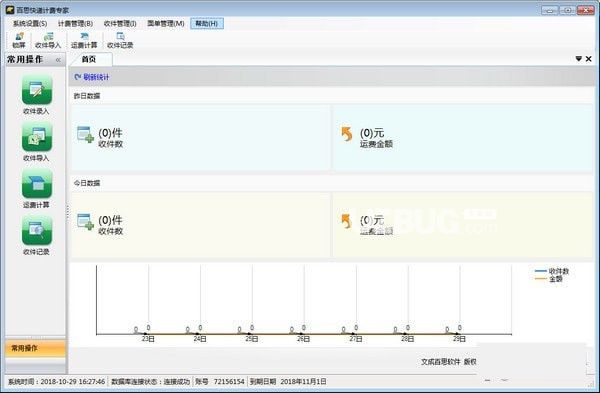The width and height of the screenshot is (600, 393).
Task: Launch 收件录入 from sidebar
Action: coord(37,95)
